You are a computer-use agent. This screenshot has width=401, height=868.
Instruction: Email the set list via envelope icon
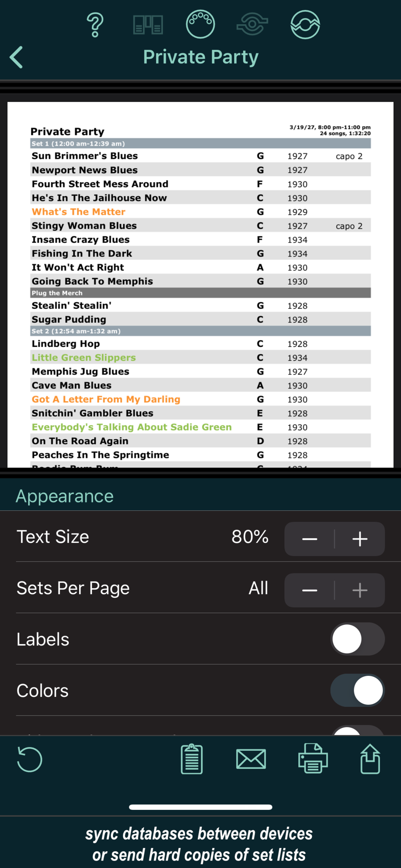tap(251, 759)
